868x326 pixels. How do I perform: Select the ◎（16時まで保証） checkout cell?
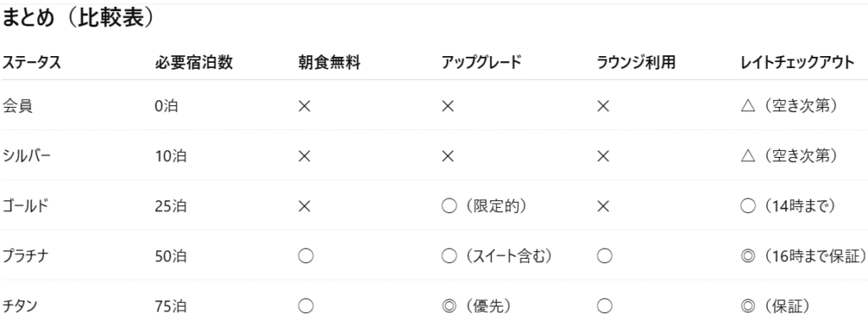pyautogui.click(x=804, y=256)
